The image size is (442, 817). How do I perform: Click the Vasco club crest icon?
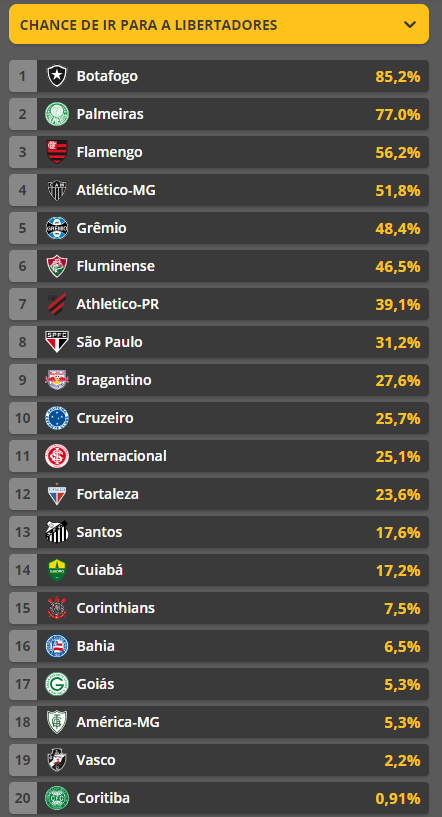(57, 761)
